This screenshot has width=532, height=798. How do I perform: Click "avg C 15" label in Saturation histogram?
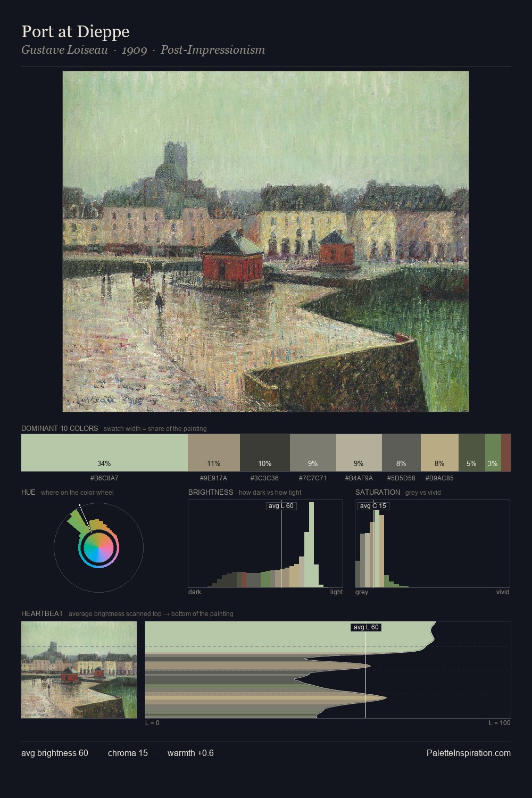(373, 506)
